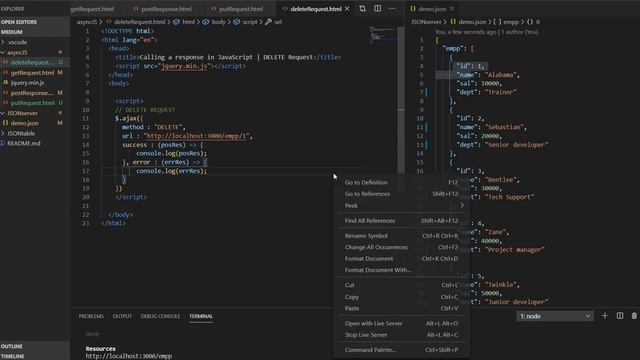
Task: Select 'script' in editor breadcrumb
Action: [250, 22]
